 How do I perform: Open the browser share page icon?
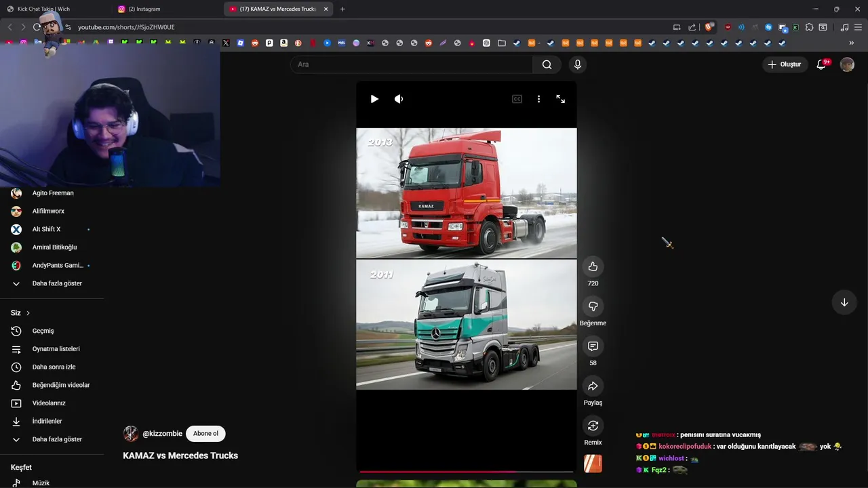coord(692,27)
